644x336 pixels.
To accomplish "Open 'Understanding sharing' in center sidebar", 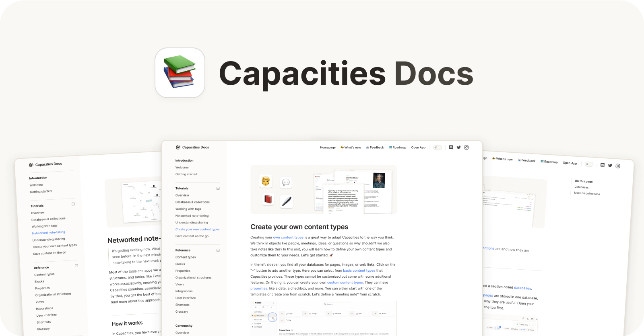I will [192, 223].
